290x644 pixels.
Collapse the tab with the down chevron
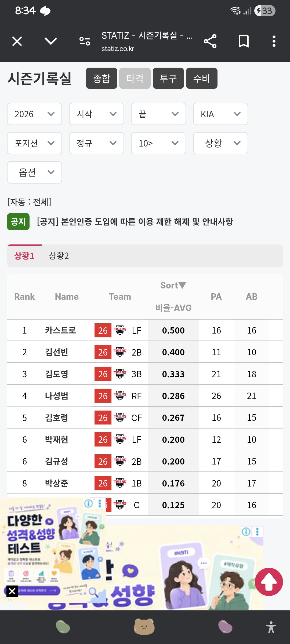[51, 41]
